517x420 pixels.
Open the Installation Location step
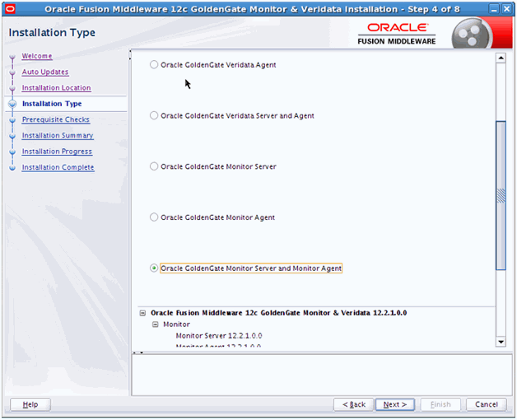[56, 87]
